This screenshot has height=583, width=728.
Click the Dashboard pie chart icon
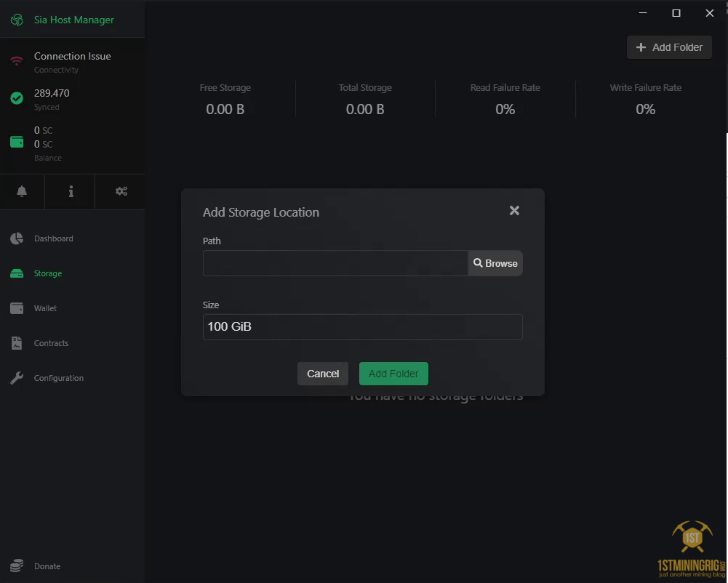17,238
